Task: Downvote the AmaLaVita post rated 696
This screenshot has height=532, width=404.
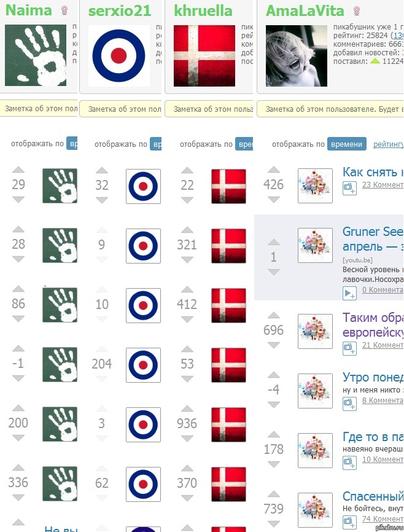Action: click(x=274, y=345)
